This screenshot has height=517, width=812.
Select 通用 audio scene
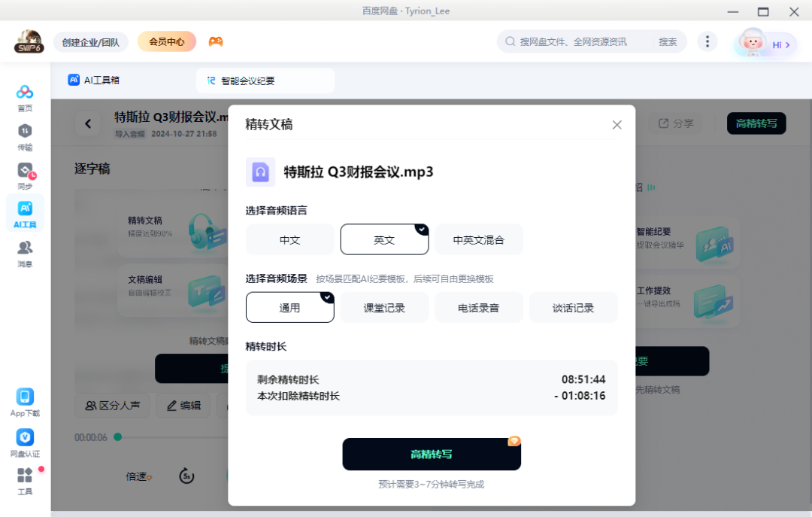pos(290,308)
